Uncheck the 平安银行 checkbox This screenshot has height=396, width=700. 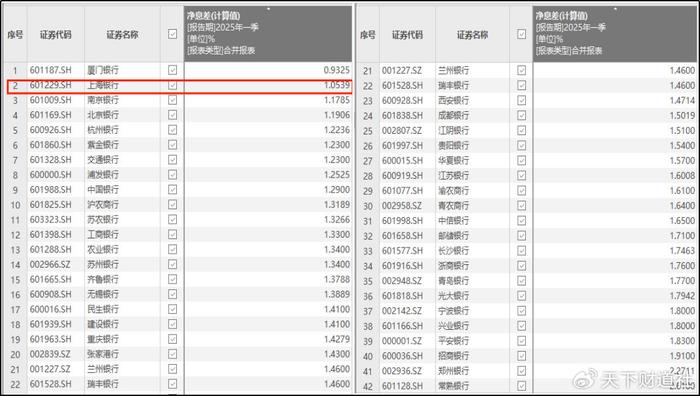tap(521, 341)
